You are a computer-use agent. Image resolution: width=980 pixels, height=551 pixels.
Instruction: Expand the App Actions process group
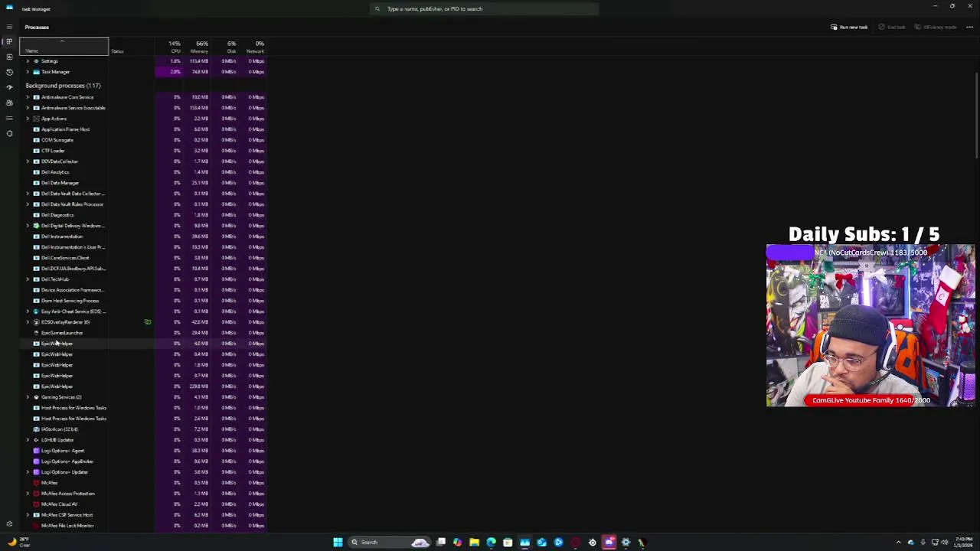(28, 119)
